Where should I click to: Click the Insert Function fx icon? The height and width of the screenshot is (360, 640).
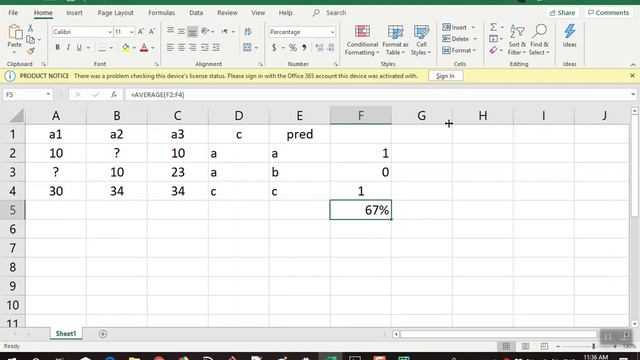(x=114, y=95)
